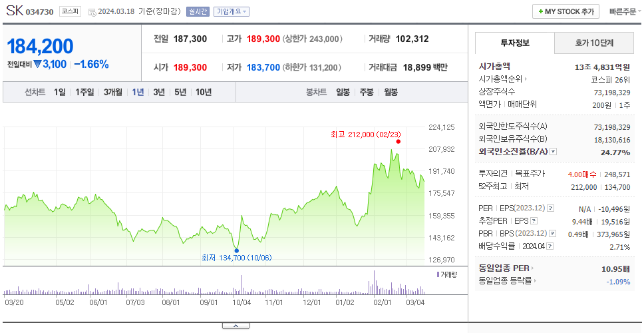Viewport: 644px width, 333px height.
Task: Click the 동일업종 등락률 value -1.09%
Action: click(618, 282)
